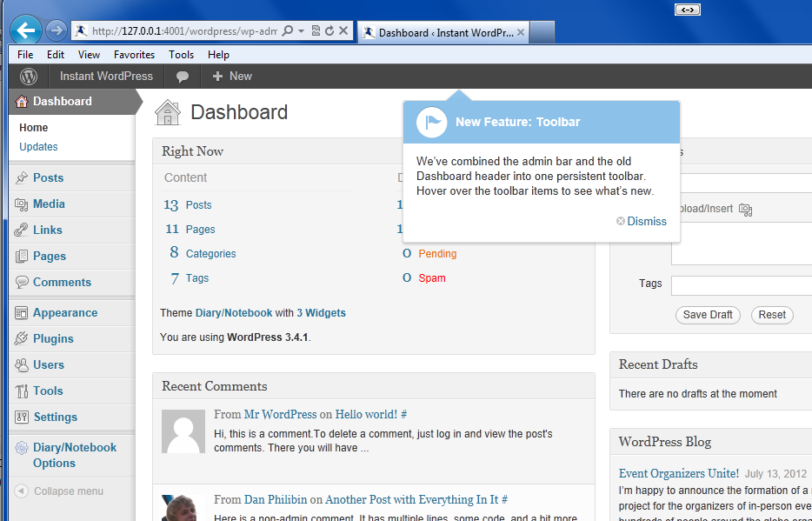Viewport: 812px width, 521px height.
Task: Click into the Tags input field
Action: pos(741,285)
